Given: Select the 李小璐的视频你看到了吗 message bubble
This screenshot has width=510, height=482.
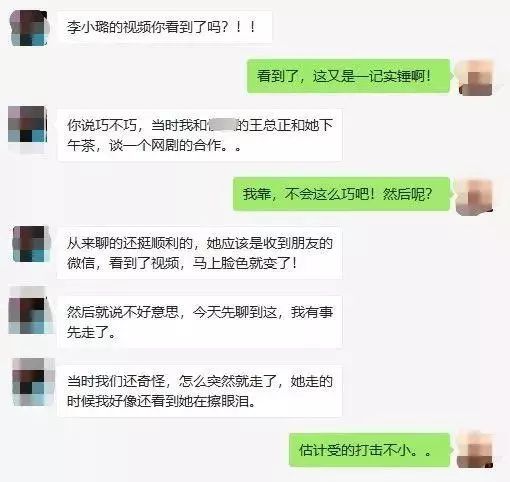Looking at the screenshot, I should tap(165, 27).
